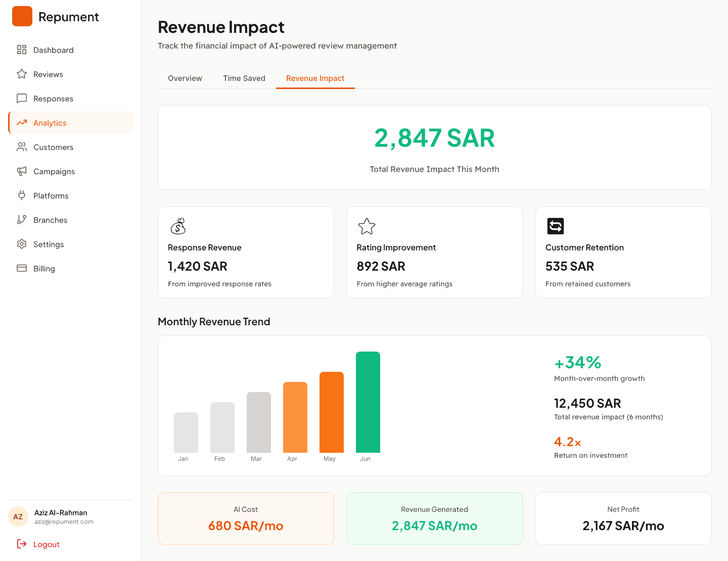Click the Branches git-branch icon
The height and width of the screenshot is (561, 728).
click(x=22, y=220)
